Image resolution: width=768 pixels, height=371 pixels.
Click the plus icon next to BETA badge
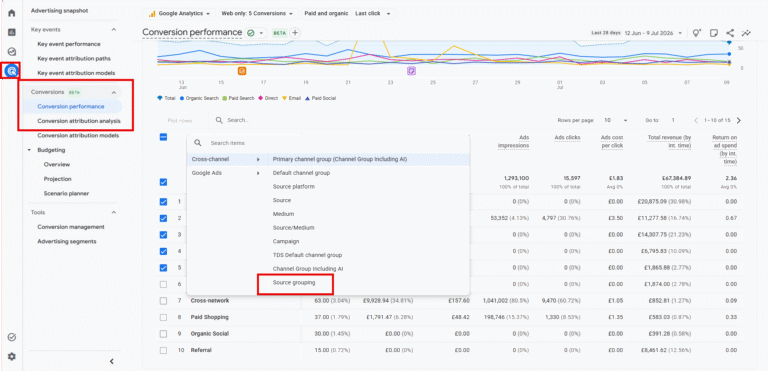click(x=295, y=33)
